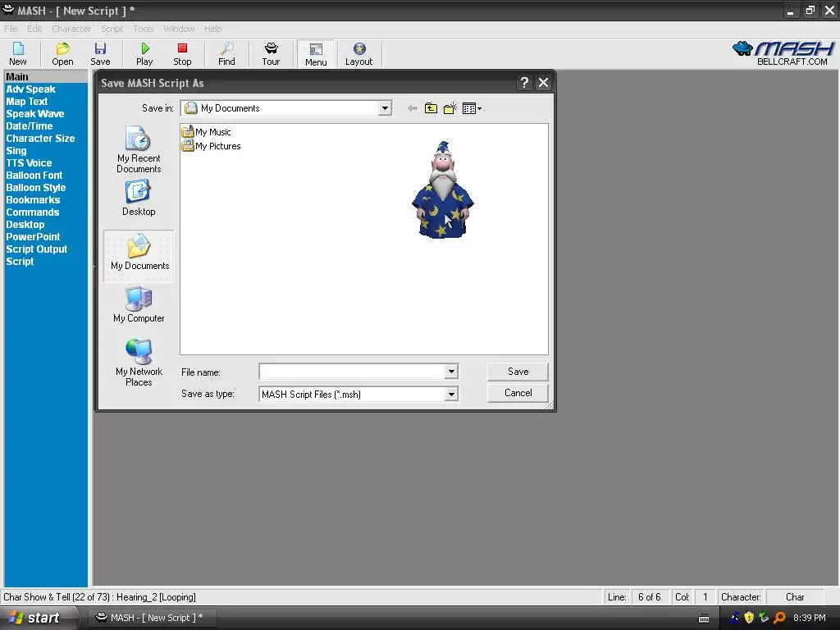
Task: Click the orange magnifier tray icon
Action: [x=779, y=618]
